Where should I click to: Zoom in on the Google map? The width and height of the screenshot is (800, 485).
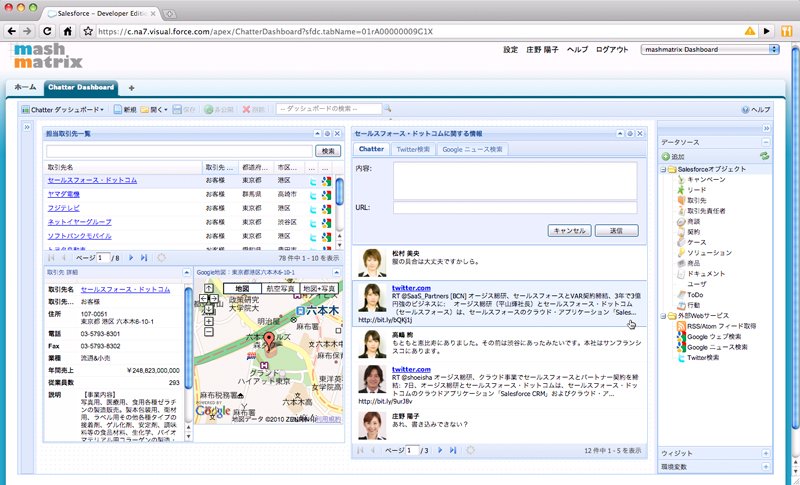coord(208,321)
